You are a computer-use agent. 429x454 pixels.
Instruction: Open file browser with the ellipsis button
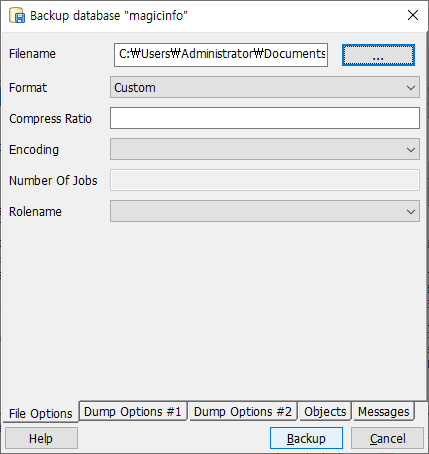click(378, 55)
